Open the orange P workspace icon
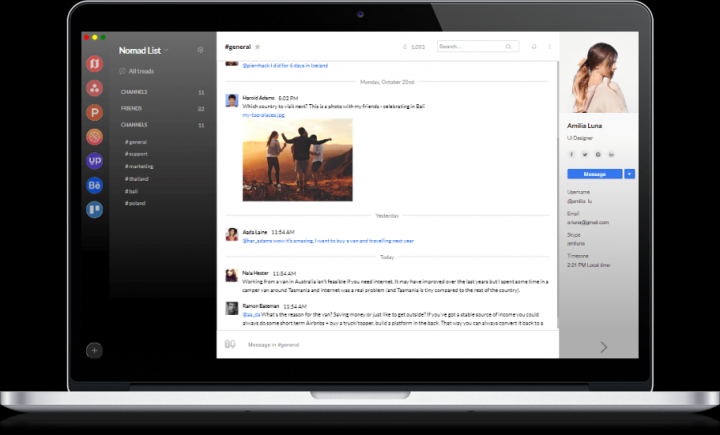 click(94, 112)
